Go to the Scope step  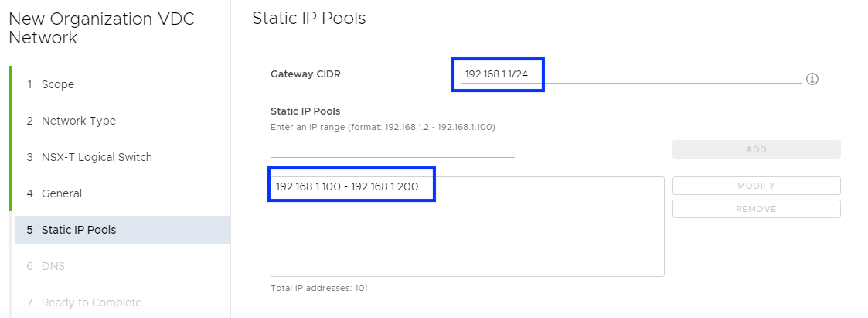[58, 84]
